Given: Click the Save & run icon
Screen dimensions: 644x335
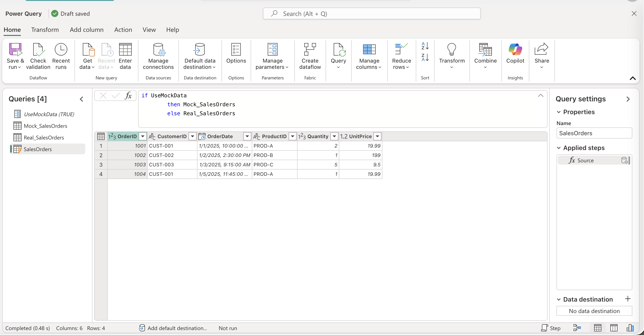Looking at the screenshot, I should pyautogui.click(x=15, y=49).
